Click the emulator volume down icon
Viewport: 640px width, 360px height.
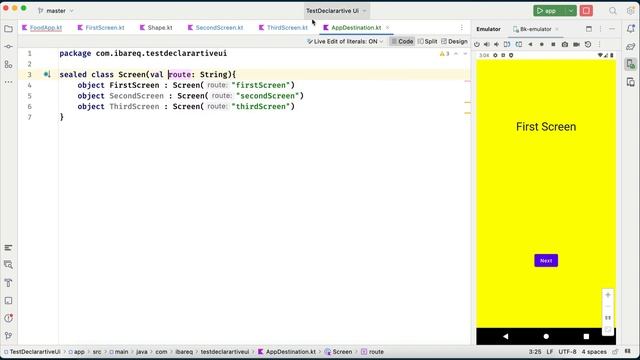496,44
